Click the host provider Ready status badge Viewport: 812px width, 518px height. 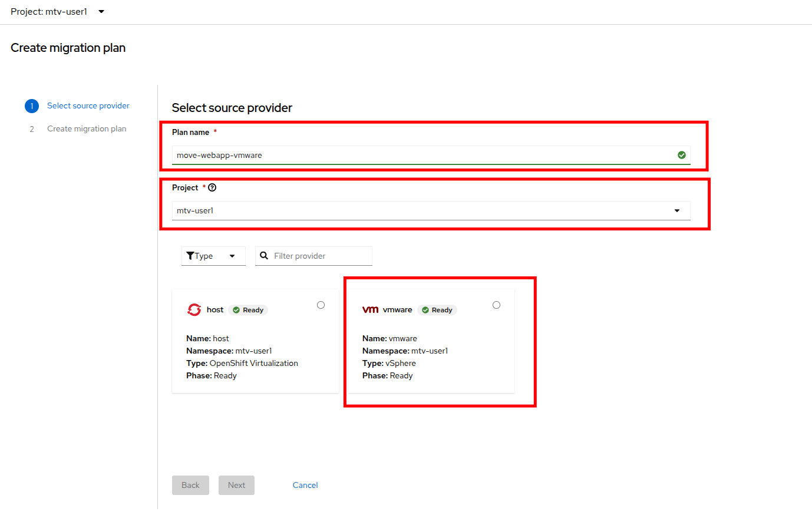pyautogui.click(x=248, y=310)
